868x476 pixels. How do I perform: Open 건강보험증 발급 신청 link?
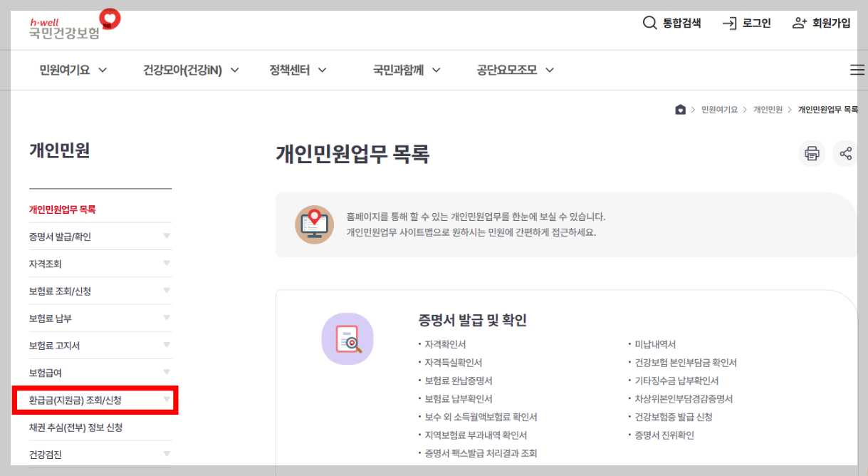coord(674,418)
